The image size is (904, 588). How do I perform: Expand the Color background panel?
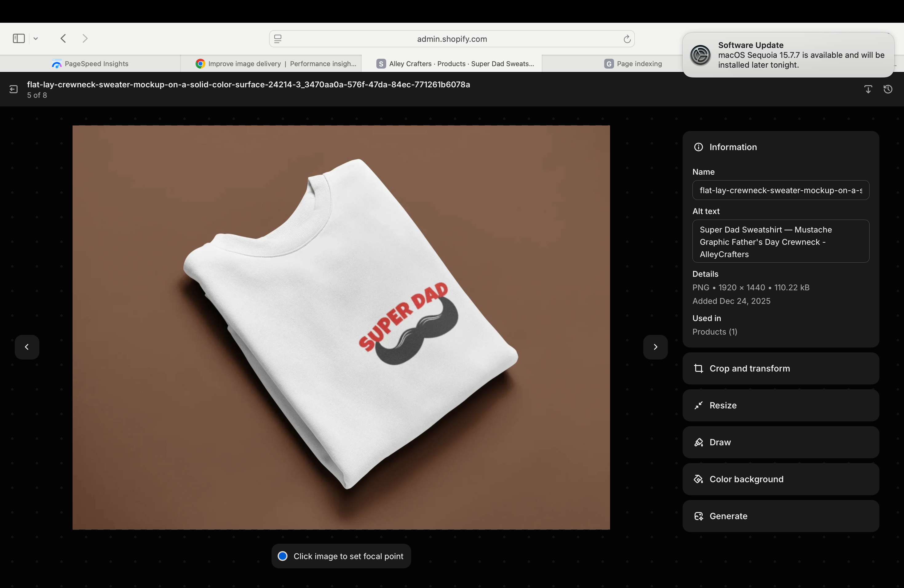click(x=781, y=479)
